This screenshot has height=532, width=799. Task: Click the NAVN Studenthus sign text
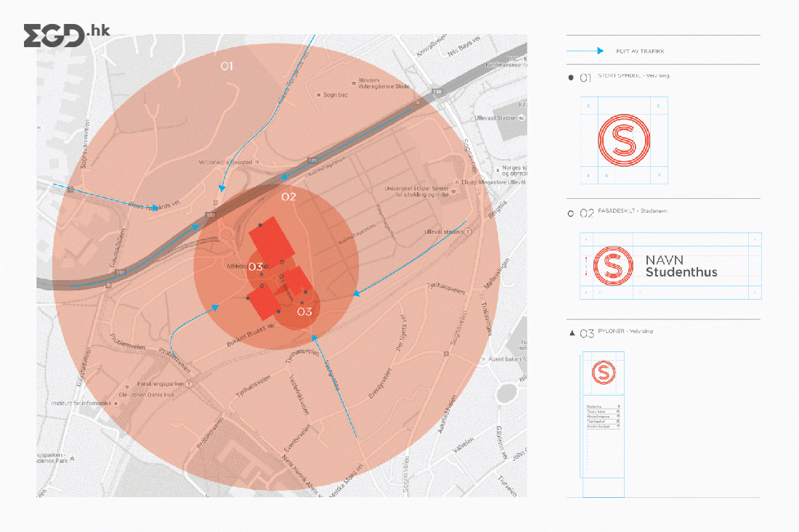[x=681, y=266]
